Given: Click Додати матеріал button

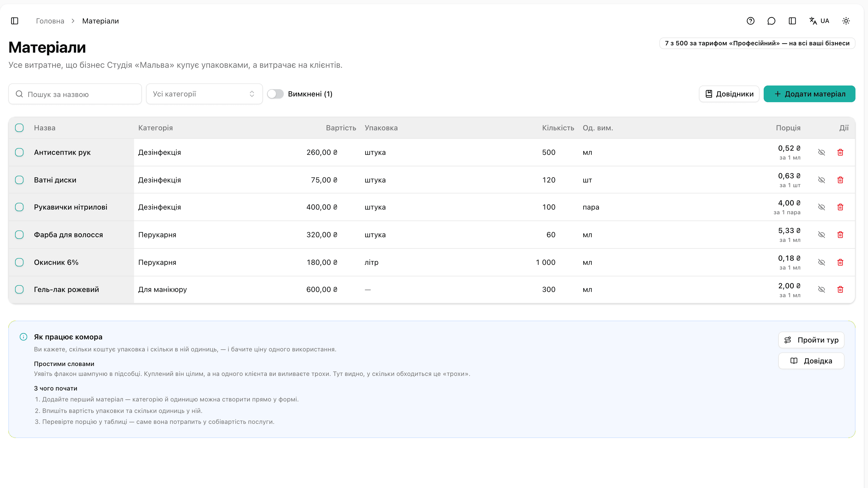Looking at the screenshot, I should [x=809, y=94].
